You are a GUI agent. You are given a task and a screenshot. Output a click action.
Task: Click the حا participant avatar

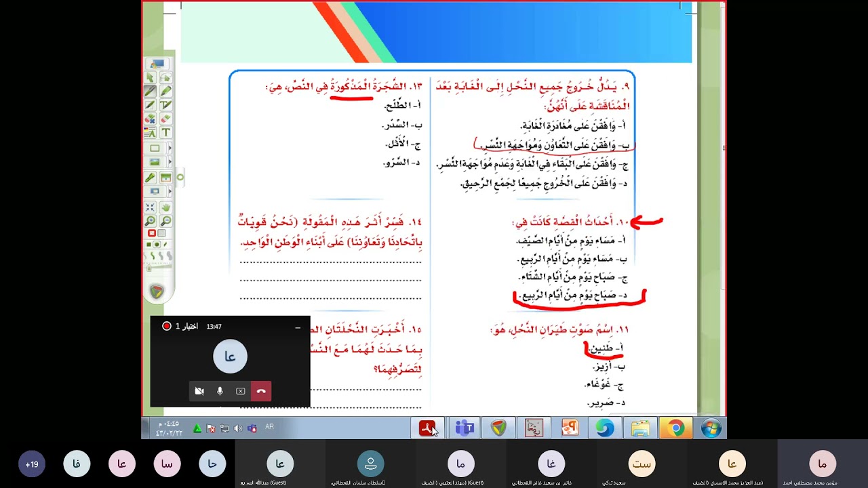[212, 464]
